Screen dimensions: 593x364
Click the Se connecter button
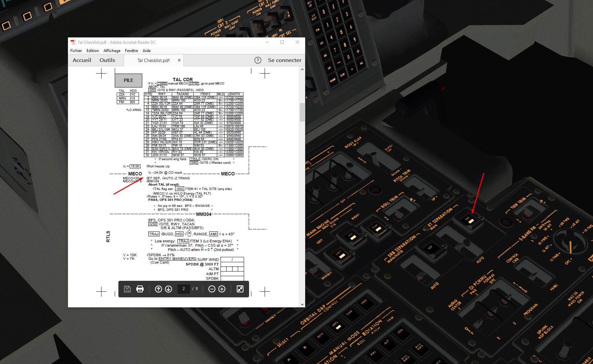click(285, 60)
